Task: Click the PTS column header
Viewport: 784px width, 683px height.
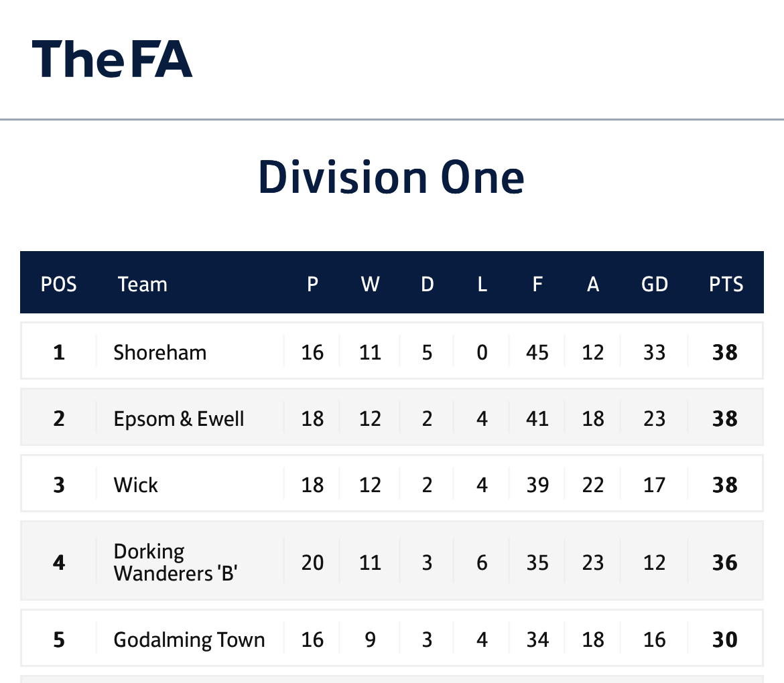Action: [x=726, y=285]
